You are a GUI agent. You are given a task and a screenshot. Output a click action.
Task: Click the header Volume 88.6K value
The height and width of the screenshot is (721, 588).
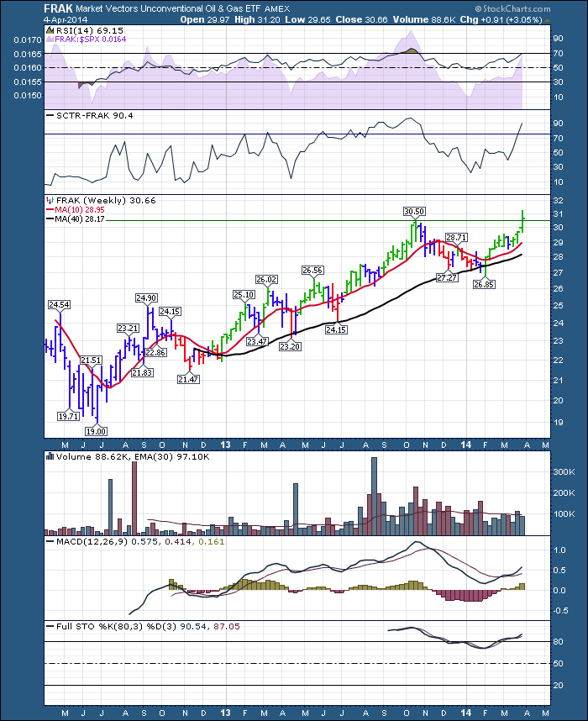(423, 19)
